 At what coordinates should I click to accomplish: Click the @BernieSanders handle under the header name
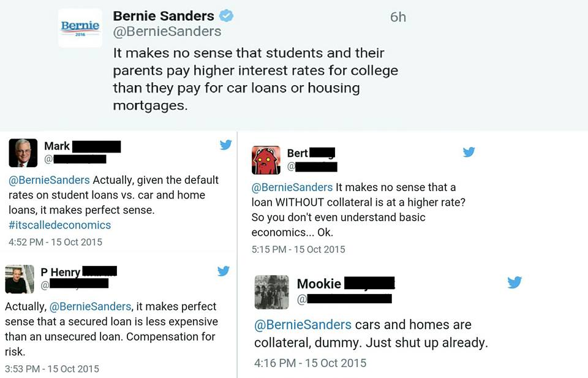167,31
